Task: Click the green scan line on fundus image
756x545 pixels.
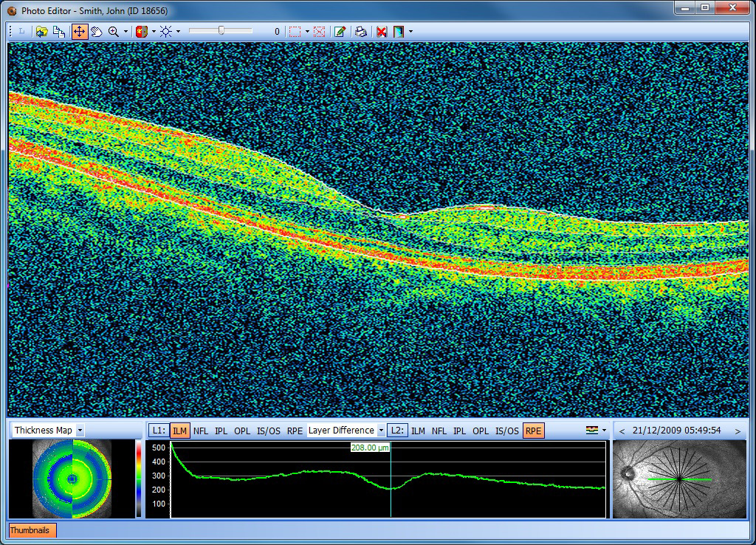Action: (679, 479)
